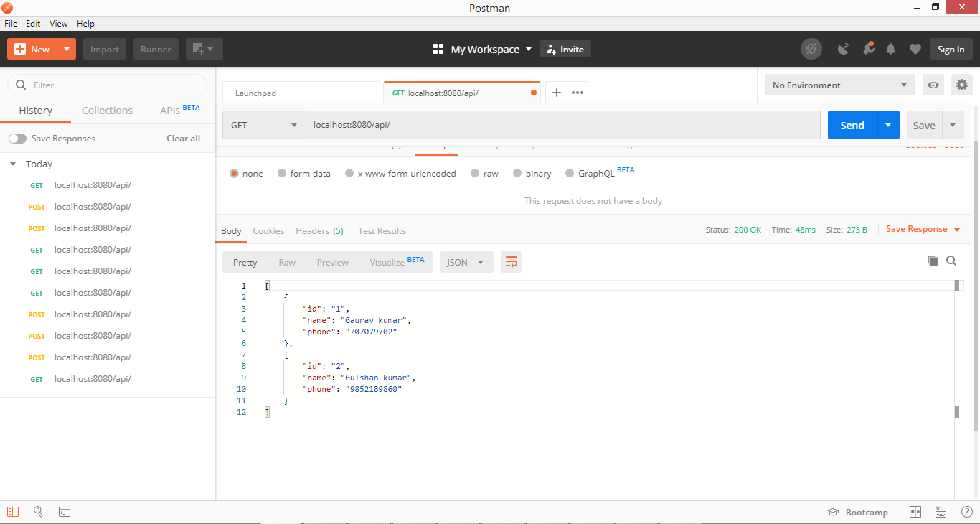Switch to response Cookies tab

pyautogui.click(x=268, y=230)
